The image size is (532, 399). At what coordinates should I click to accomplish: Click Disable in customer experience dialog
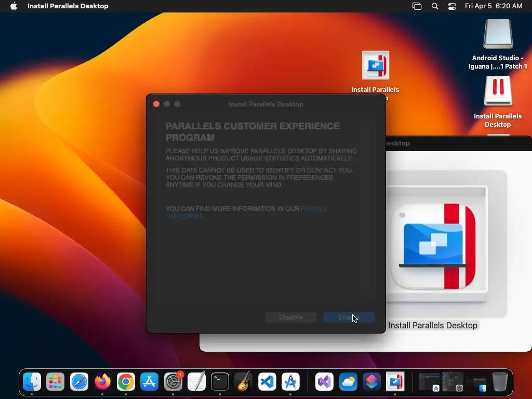[x=291, y=317]
